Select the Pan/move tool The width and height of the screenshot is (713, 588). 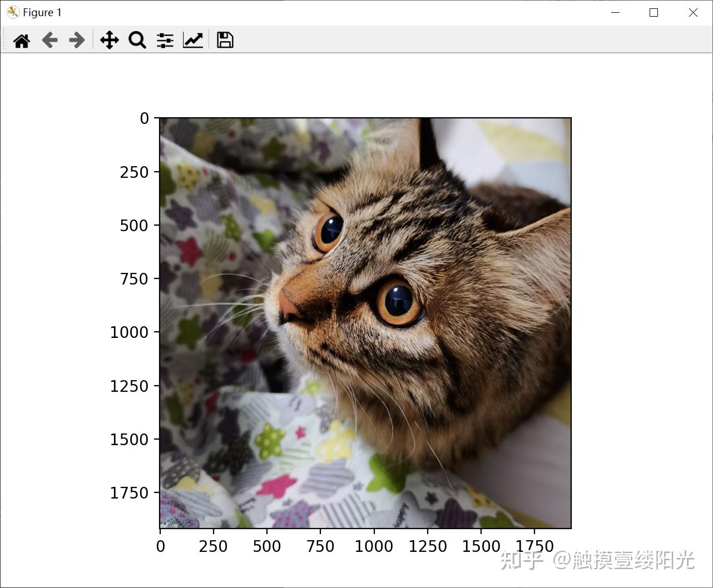click(109, 39)
